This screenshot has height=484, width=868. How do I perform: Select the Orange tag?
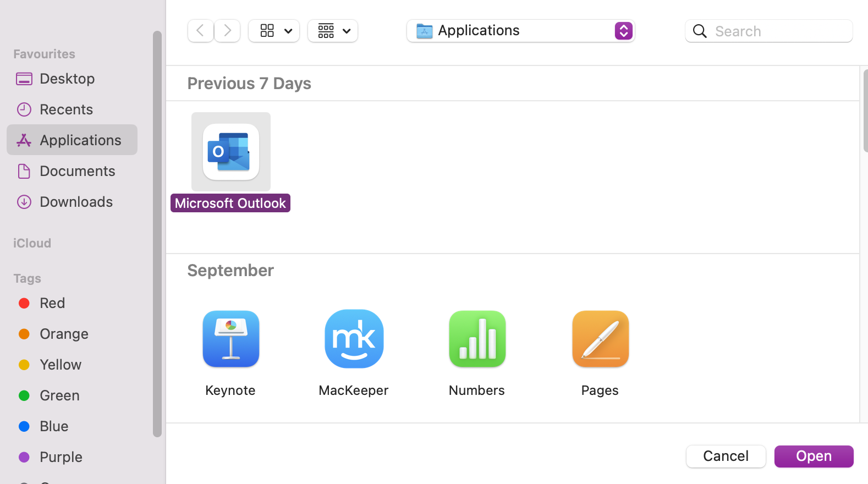[x=72, y=334]
